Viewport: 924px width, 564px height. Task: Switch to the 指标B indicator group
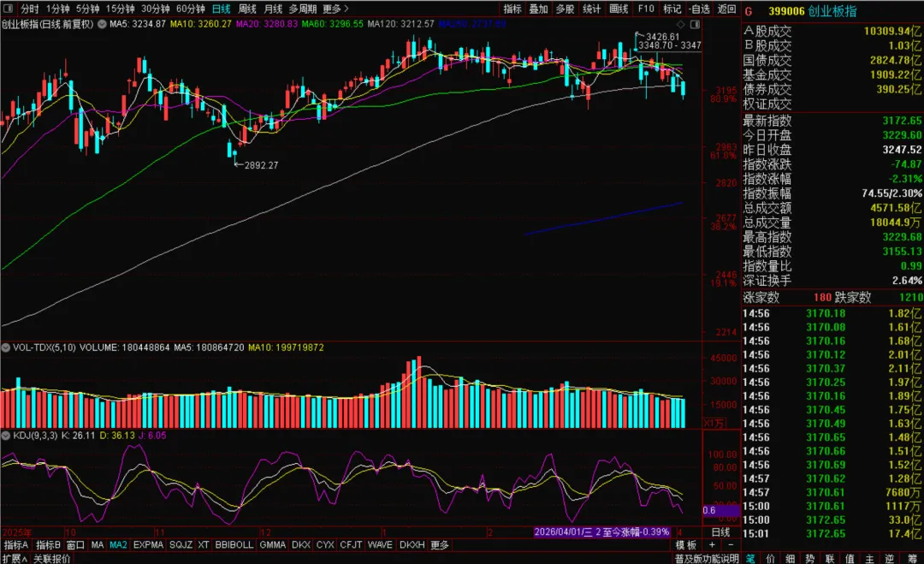click(48, 545)
